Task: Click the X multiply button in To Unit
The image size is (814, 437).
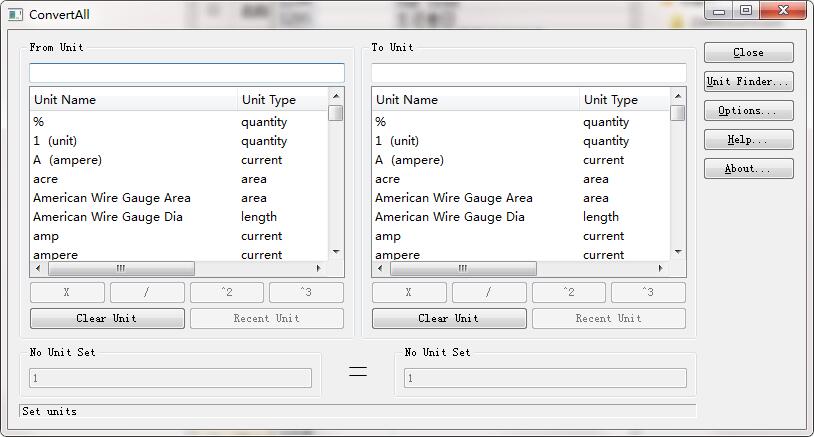Action: [409, 292]
